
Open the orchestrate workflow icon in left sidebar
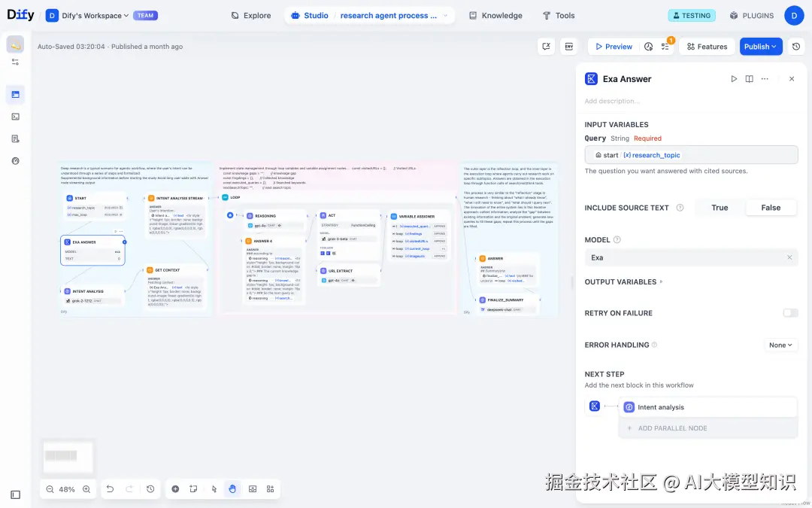point(16,94)
